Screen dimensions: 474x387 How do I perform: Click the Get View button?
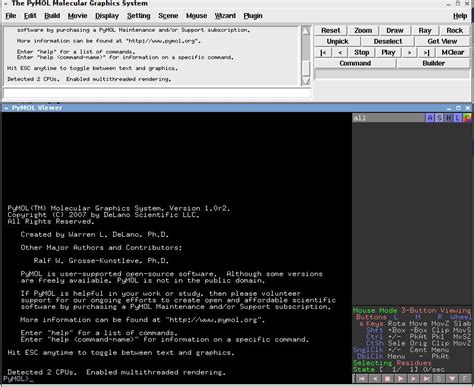[x=442, y=41]
